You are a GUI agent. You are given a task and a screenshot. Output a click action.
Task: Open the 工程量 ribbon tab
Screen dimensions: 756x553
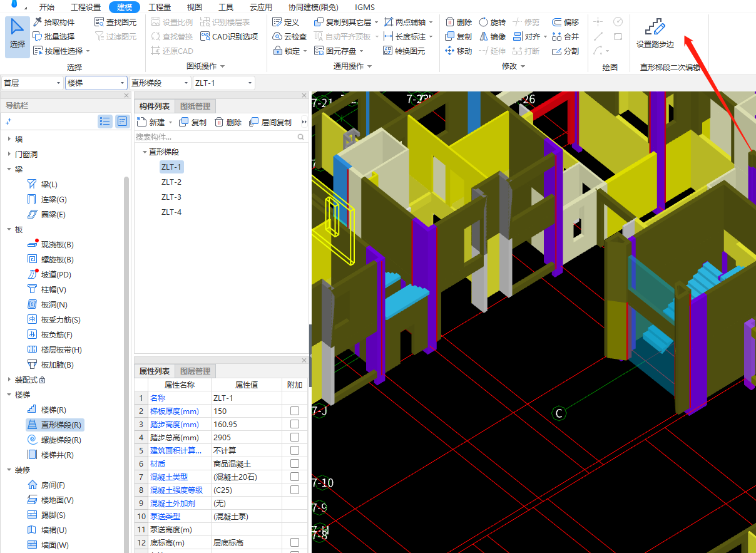(160, 8)
